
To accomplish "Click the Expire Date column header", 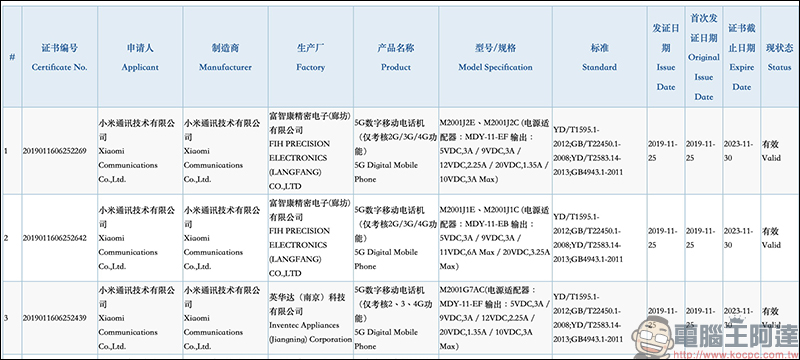I will tap(741, 57).
